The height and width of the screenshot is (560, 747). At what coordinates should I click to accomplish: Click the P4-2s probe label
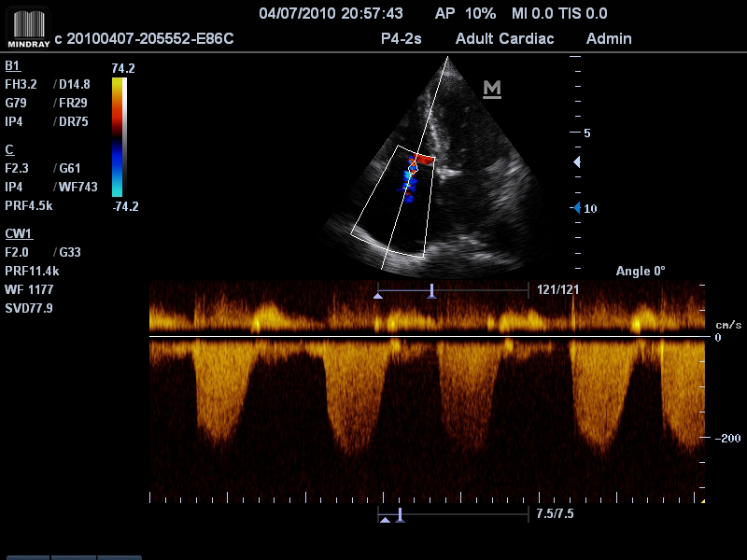(x=402, y=39)
